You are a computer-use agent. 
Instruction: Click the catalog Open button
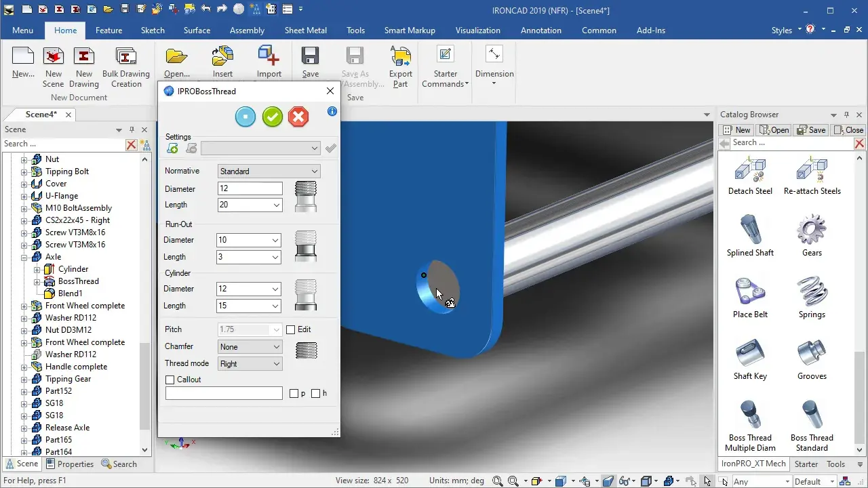coord(774,129)
